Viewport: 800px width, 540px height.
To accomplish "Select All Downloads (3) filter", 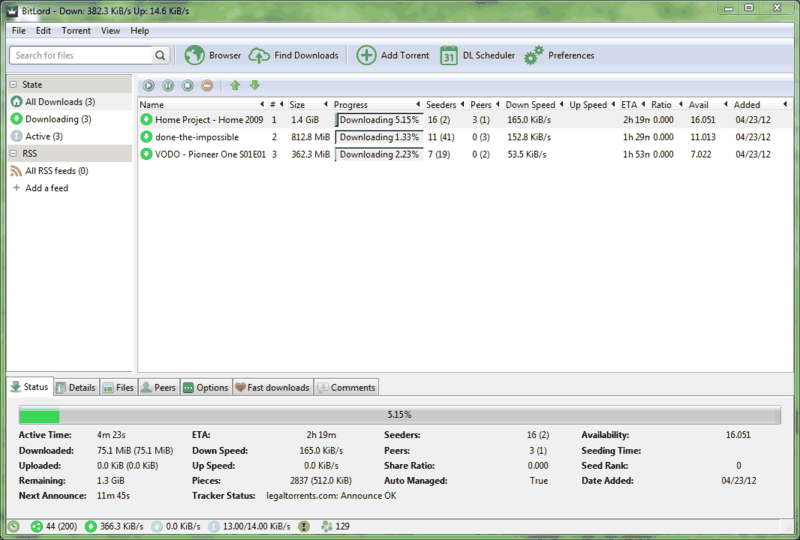I will coord(70,102).
